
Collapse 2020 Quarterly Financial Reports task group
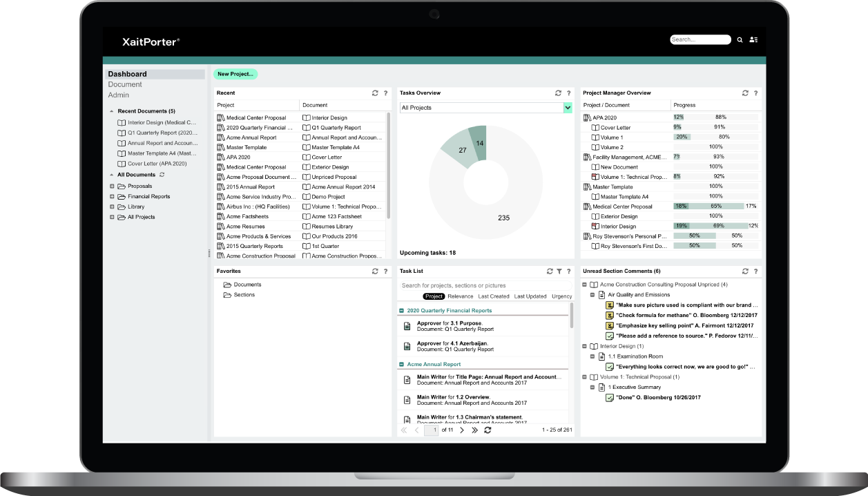402,311
